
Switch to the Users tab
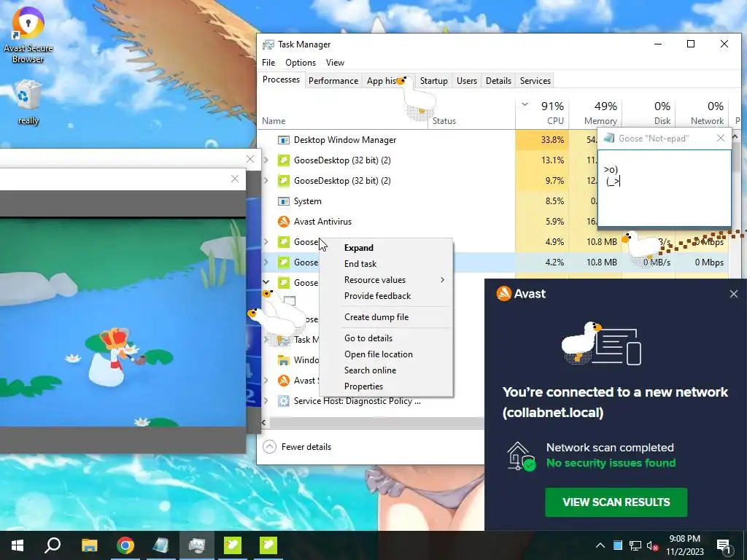[x=466, y=81]
